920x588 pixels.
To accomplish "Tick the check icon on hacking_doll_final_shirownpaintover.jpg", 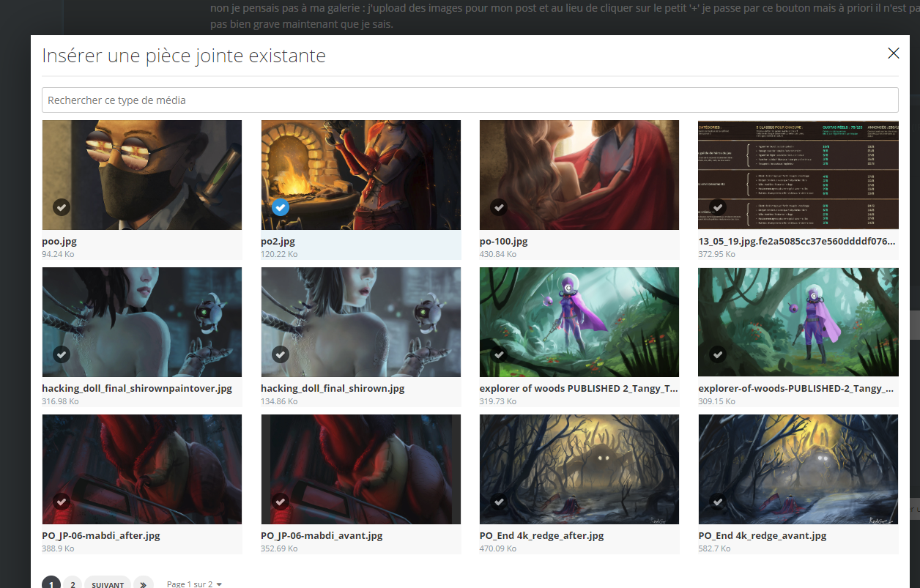I will [62, 354].
